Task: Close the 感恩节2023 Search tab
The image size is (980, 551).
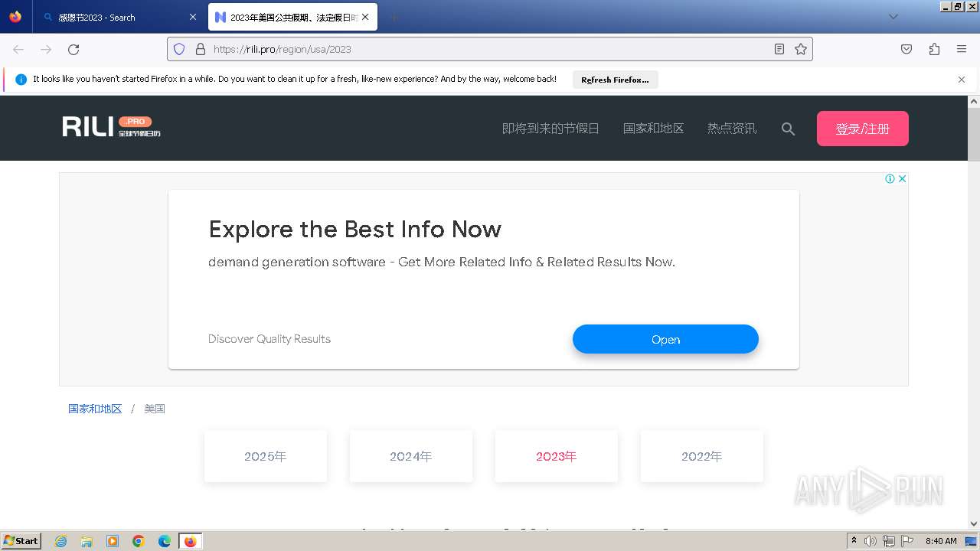Action: (x=193, y=17)
